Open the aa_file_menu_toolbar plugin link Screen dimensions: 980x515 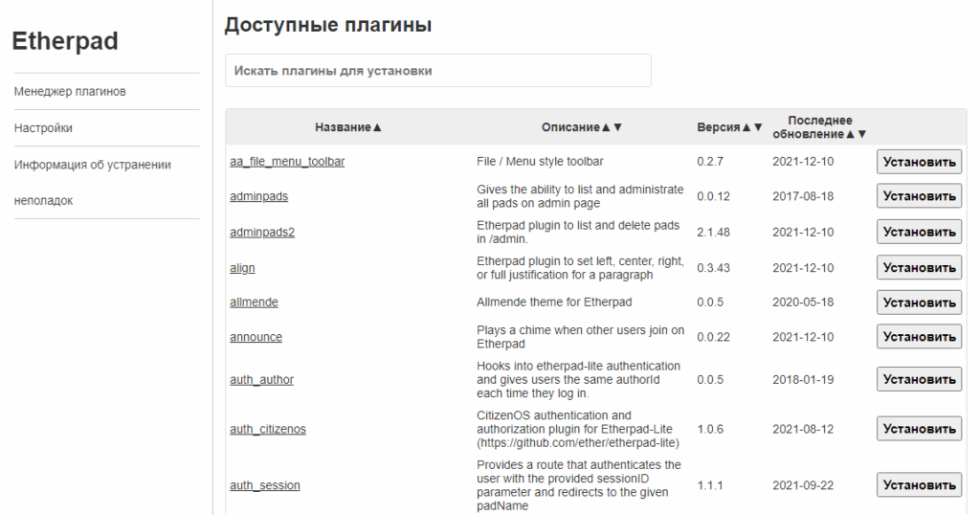(x=287, y=161)
